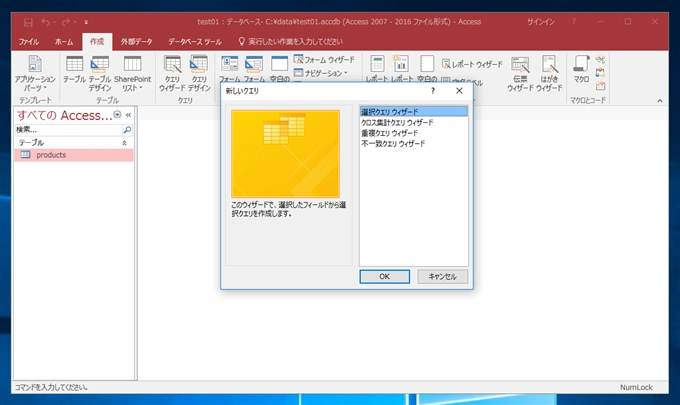The width and height of the screenshot is (680, 405).
Task: Collapse the テーブル group chevron
Action: pos(124,143)
